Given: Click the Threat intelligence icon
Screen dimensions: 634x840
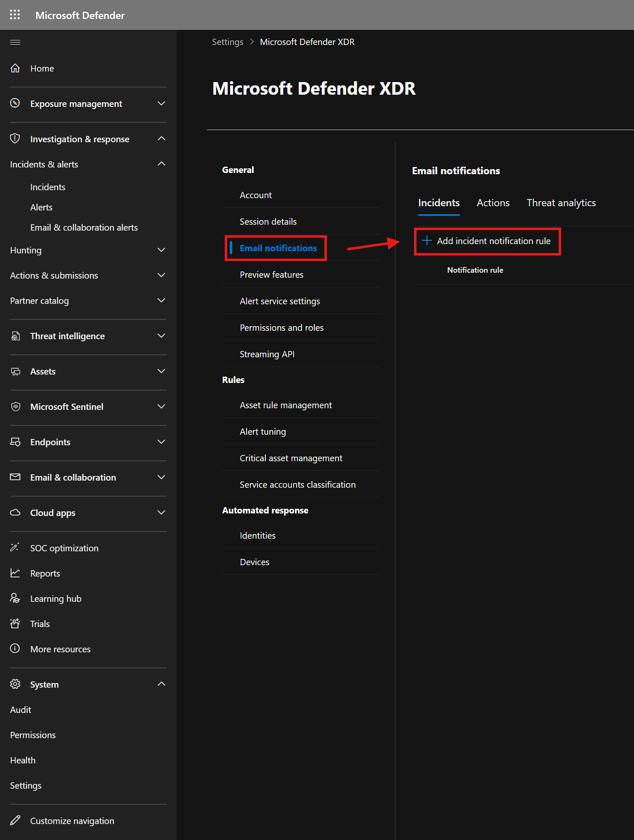Looking at the screenshot, I should point(15,336).
